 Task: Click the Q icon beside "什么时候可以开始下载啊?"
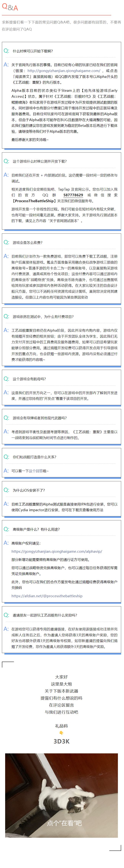pyautogui.click(x=6, y=51)
